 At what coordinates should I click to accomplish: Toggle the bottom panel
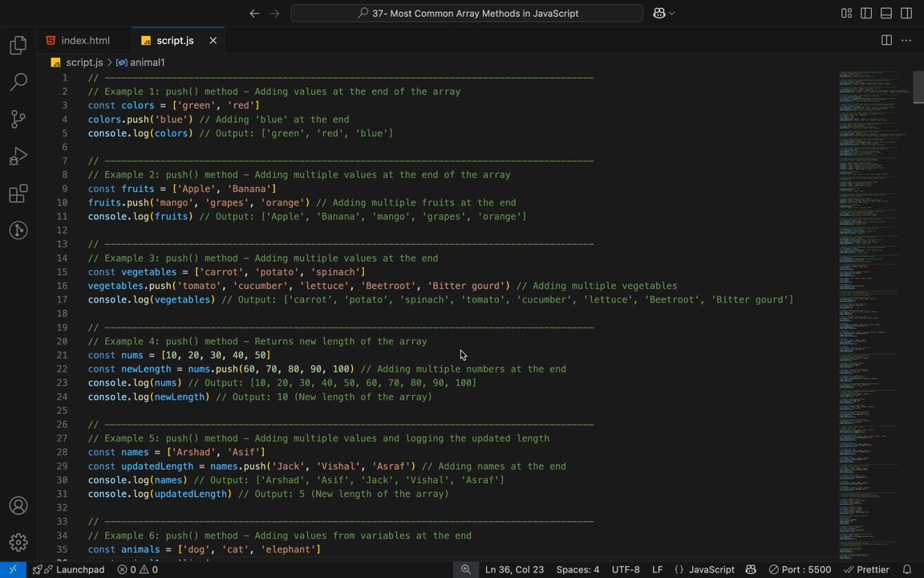pos(886,13)
